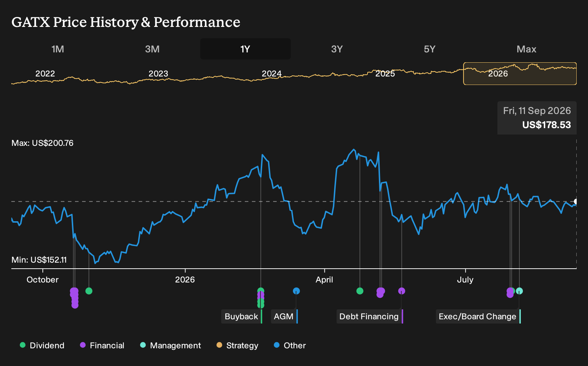
Task: Click the teal management marker after July
Action: (519, 291)
